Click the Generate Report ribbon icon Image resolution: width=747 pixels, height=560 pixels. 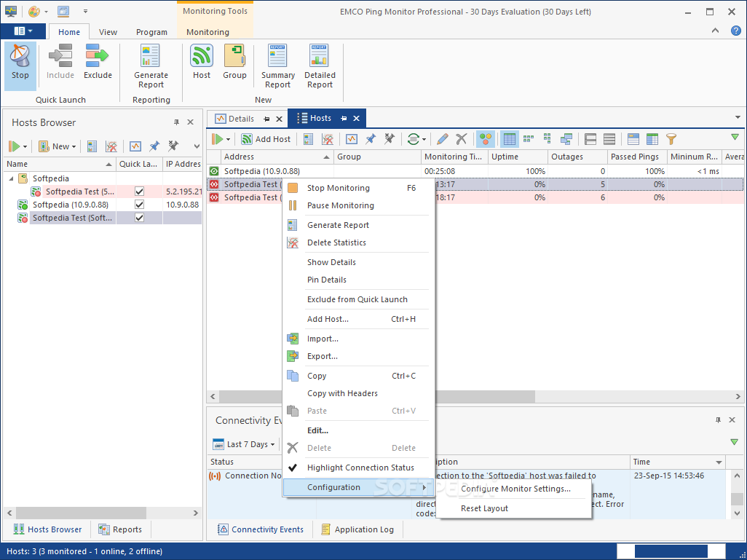(x=151, y=66)
